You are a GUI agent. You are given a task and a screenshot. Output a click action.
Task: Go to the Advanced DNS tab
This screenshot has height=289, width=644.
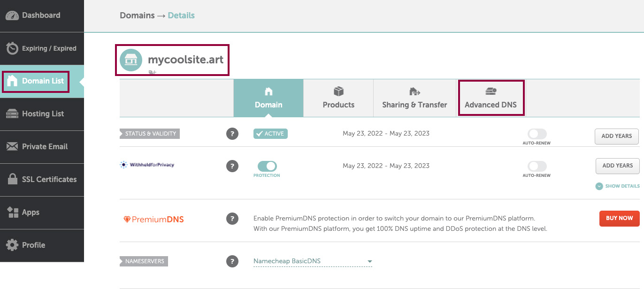click(491, 98)
